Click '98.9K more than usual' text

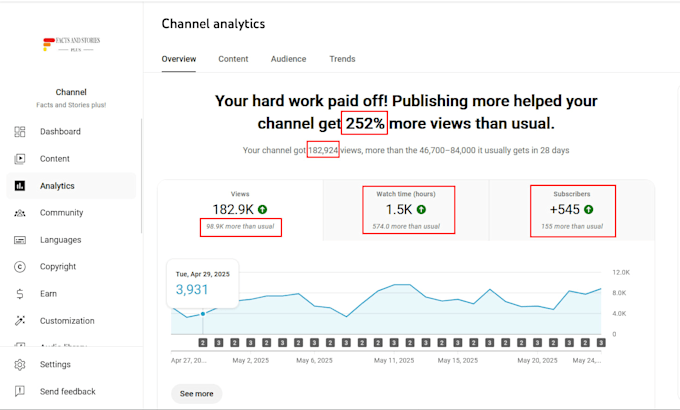click(x=240, y=226)
